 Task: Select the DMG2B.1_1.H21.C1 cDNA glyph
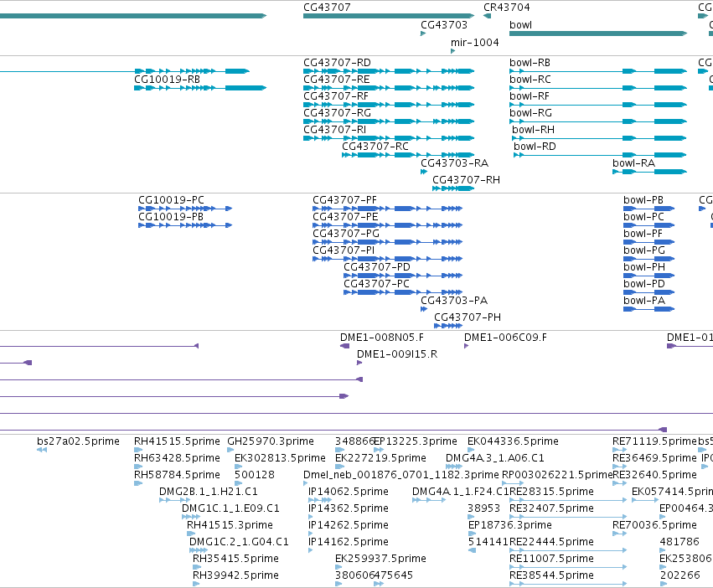(x=174, y=500)
